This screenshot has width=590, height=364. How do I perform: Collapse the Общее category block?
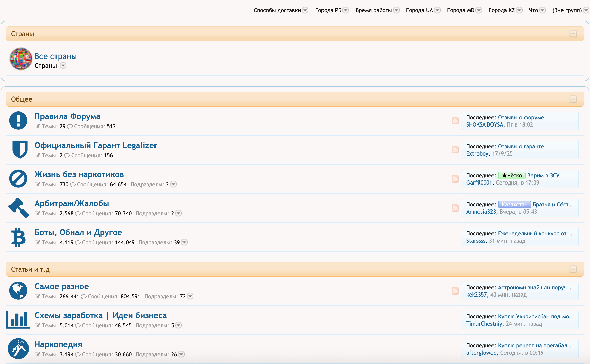click(573, 99)
